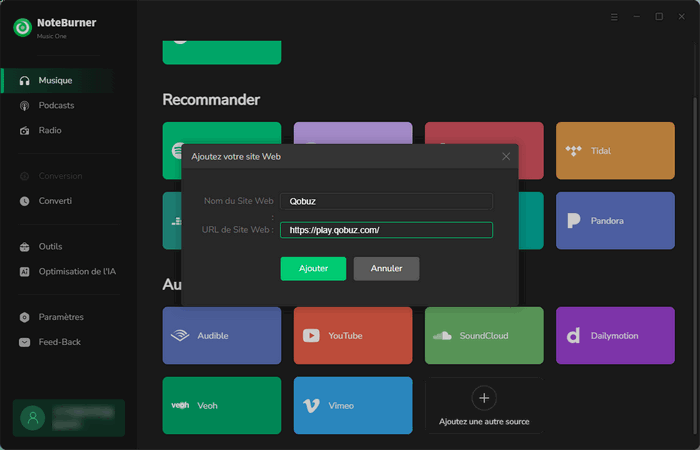Viewport: 700px width, 450px height.
Task: Click the YouTube play logo icon
Action: [311, 336]
